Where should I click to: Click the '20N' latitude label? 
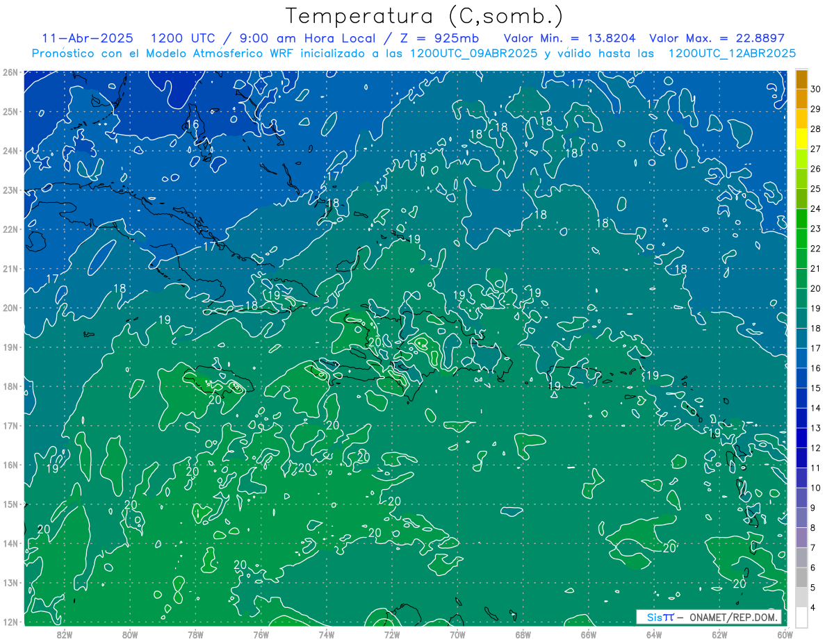[10, 308]
